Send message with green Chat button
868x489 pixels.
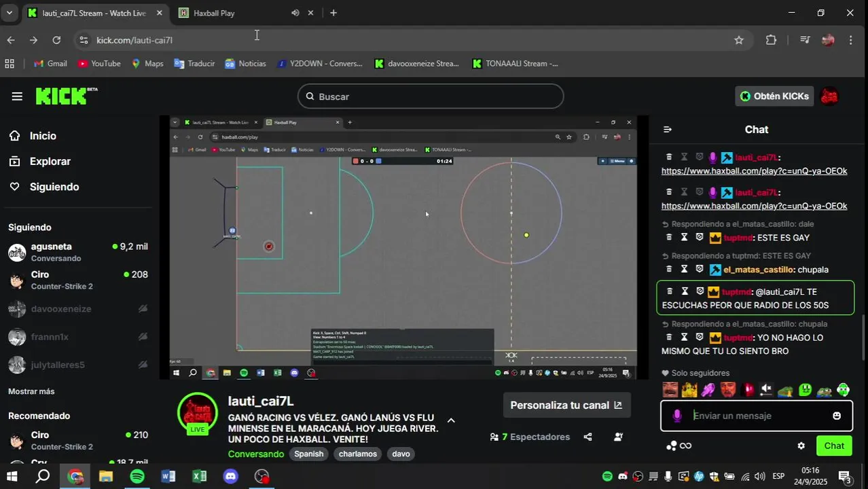pos(834,446)
